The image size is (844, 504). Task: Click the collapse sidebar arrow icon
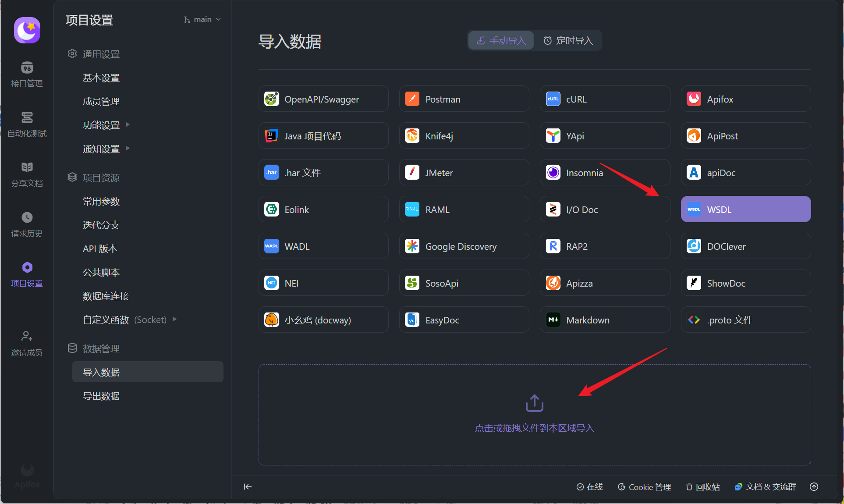tap(248, 486)
